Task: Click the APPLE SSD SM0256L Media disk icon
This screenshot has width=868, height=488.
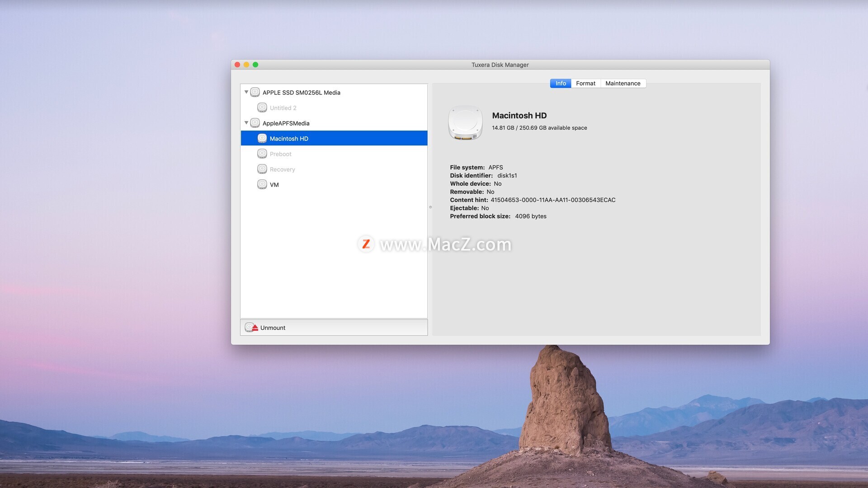Action: 255,92
